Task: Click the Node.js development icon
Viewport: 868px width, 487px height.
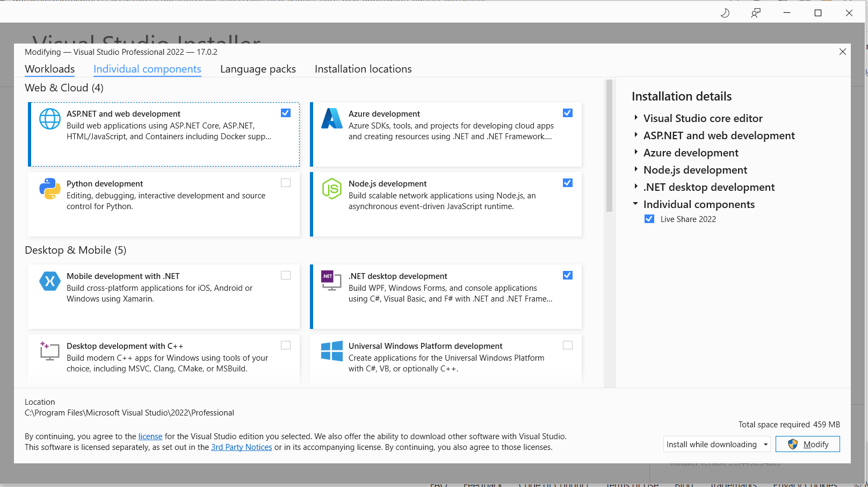Action: [331, 189]
